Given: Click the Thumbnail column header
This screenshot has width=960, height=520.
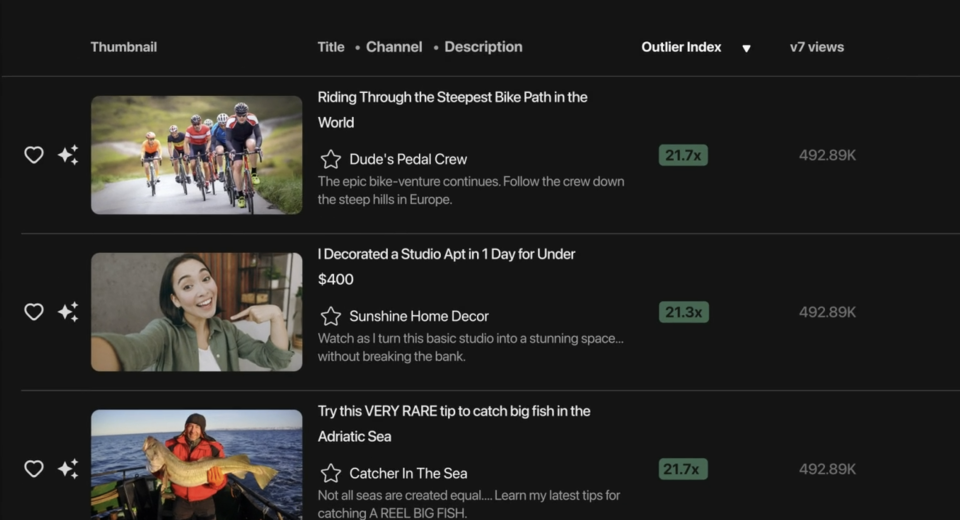Looking at the screenshot, I should pos(123,47).
